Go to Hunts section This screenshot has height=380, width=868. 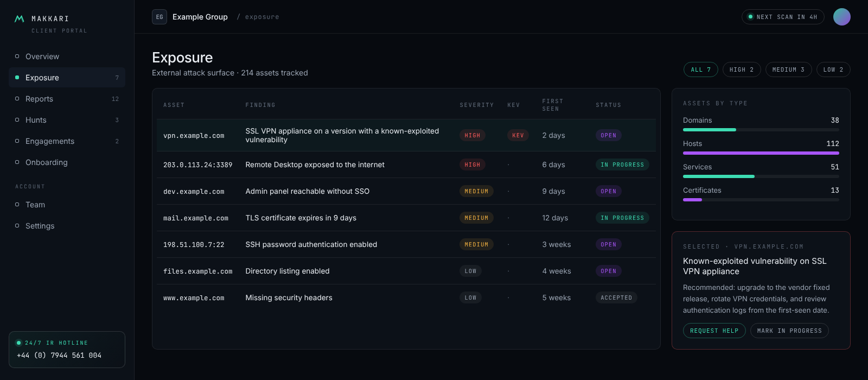(67, 120)
